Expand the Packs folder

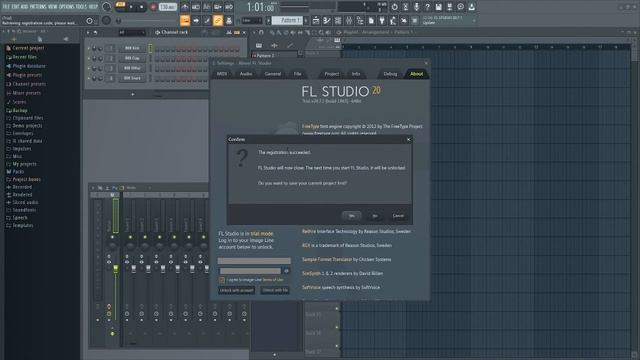click(18, 172)
